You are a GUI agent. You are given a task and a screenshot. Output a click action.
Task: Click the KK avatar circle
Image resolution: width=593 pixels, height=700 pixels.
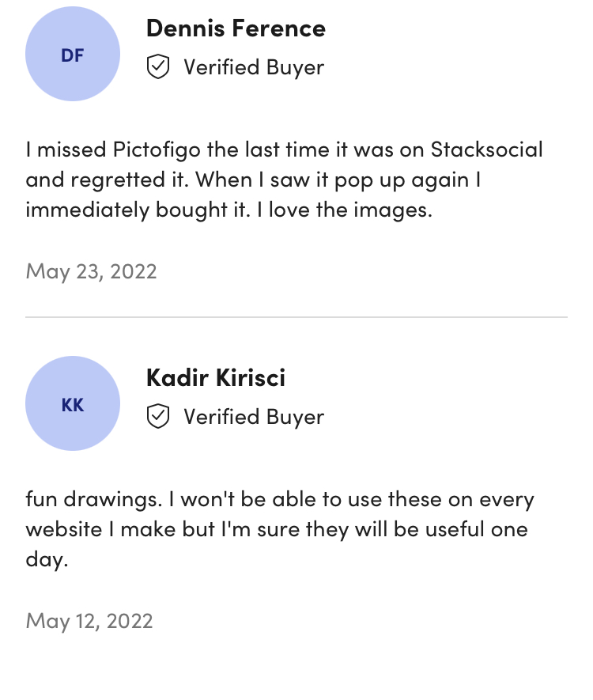click(x=73, y=403)
